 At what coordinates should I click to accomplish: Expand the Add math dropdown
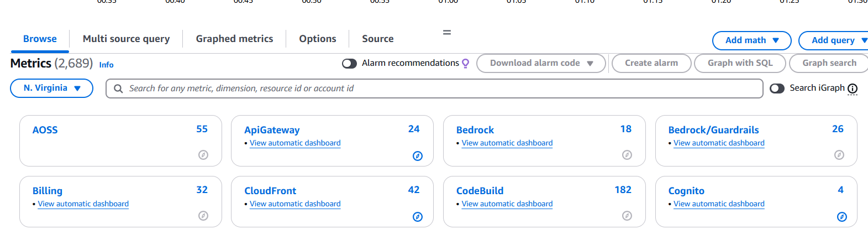tap(751, 40)
